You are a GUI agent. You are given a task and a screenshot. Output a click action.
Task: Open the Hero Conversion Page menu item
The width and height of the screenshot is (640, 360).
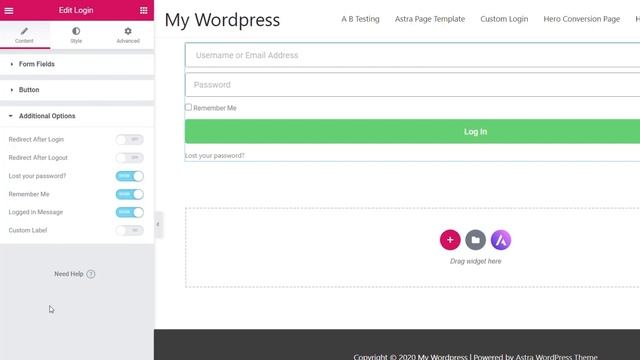[582, 19]
